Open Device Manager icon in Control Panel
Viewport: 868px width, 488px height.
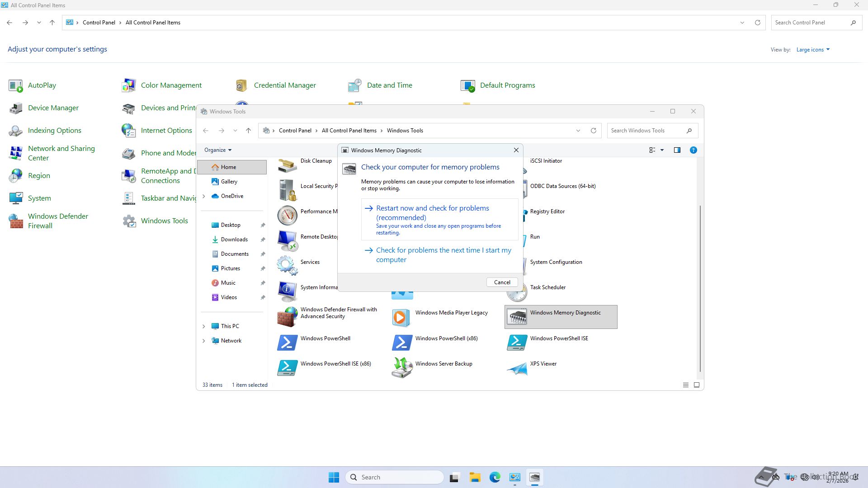(x=16, y=108)
